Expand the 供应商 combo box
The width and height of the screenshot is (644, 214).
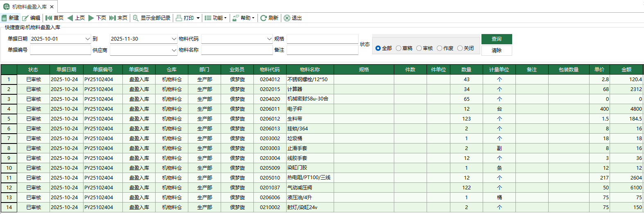pos(174,50)
